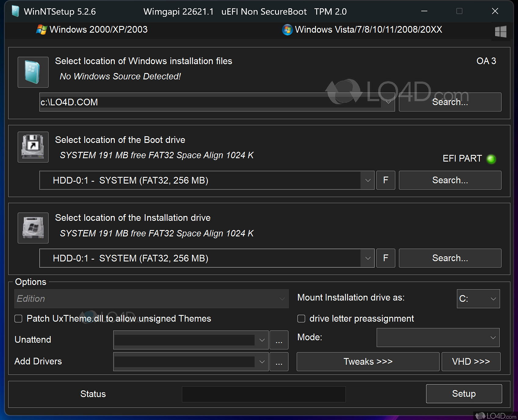Click the c:\LO4D.COM source path field
Screen dimensions: 518x420
pyautogui.click(x=211, y=102)
